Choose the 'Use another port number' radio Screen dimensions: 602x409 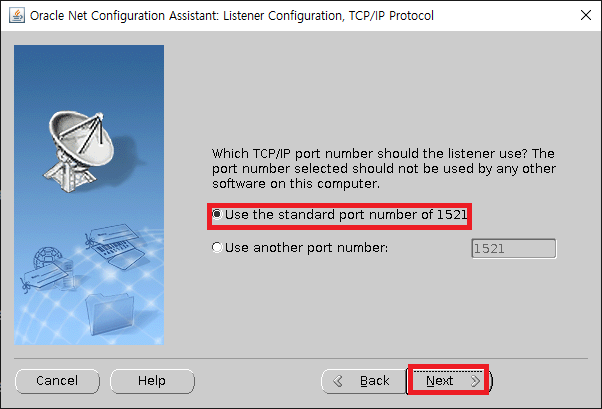(x=217, y=247)
